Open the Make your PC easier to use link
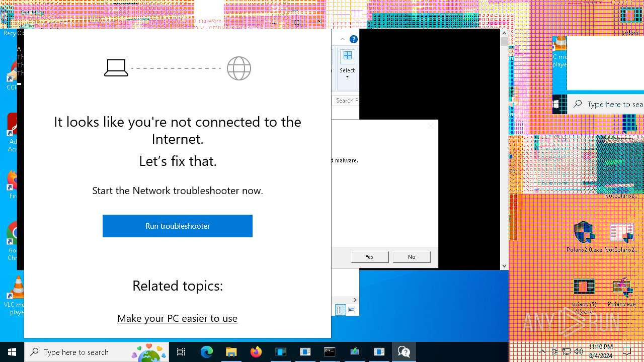 177,318
